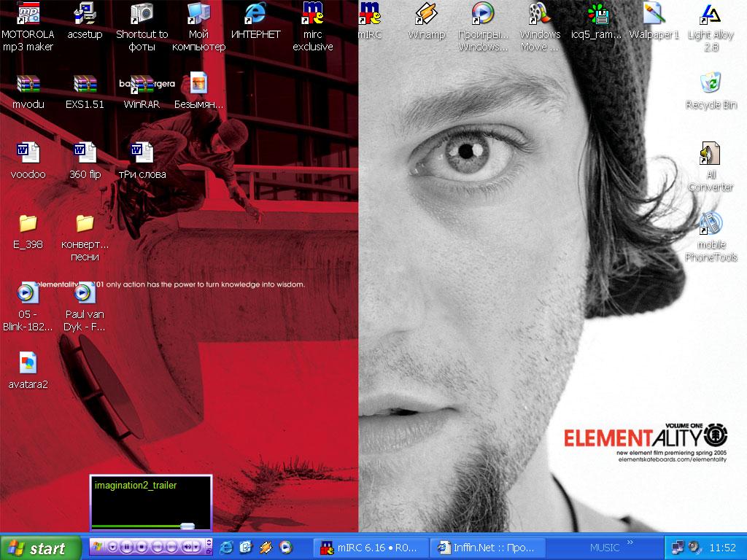Viewport: 747px width, 560px height.
Task: Open the mIRC desktop icon
Action: (x=370, y=15)
